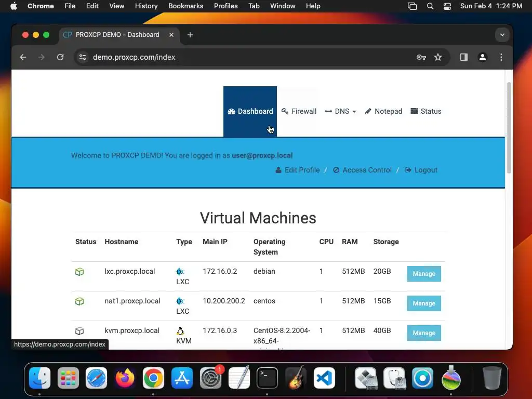Click Manage for lxc.proxcp.local
The image size is (532, 399).
coord(424,274)
